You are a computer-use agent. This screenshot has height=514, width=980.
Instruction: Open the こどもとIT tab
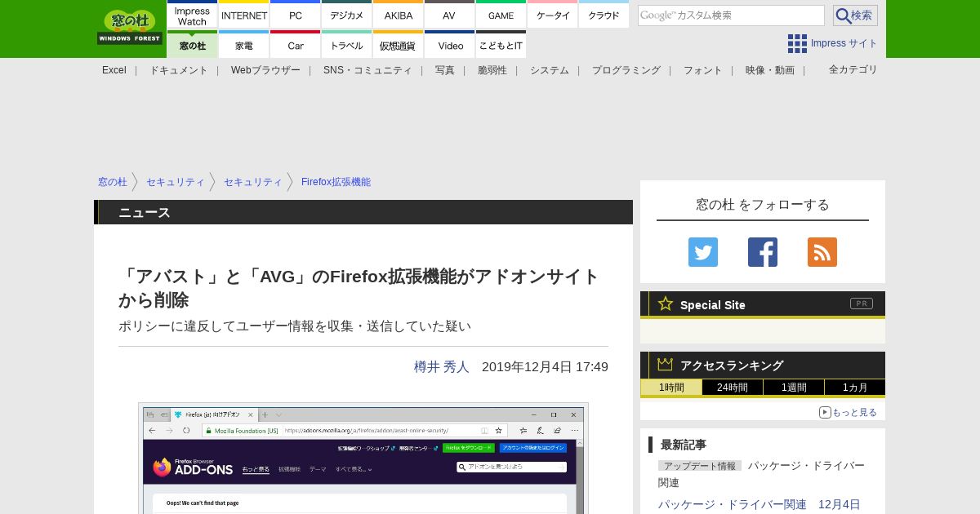501,45
